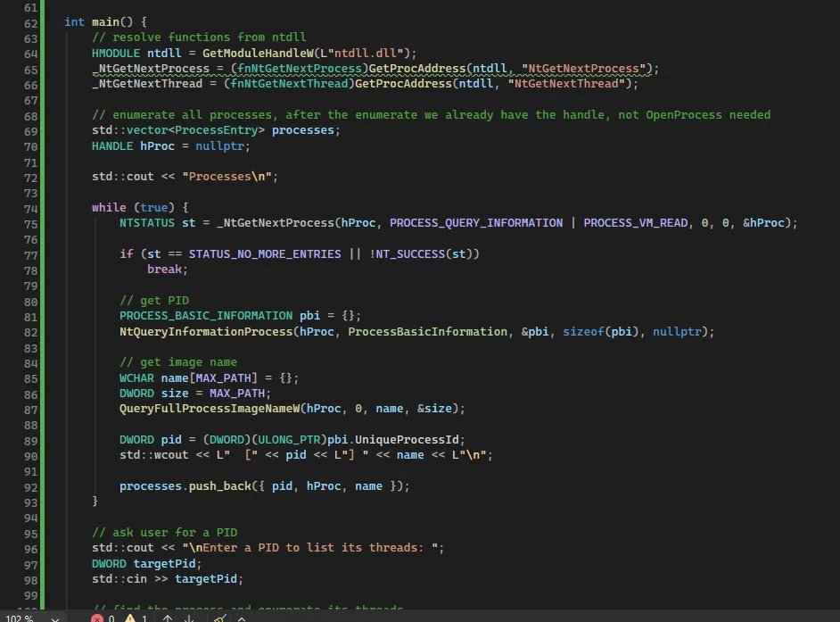Click 'PROCESS_VM_READ' flag

coord(636,223)
